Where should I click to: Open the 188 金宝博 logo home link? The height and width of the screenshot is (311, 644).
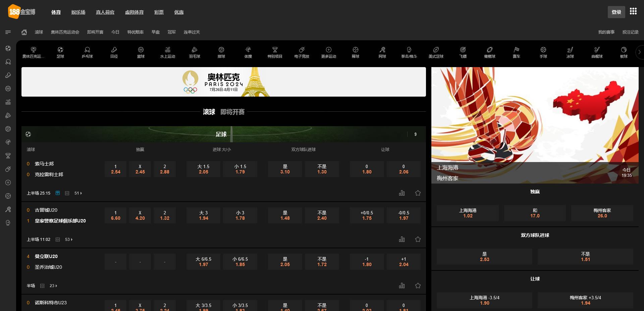click(x=22, y=12)
